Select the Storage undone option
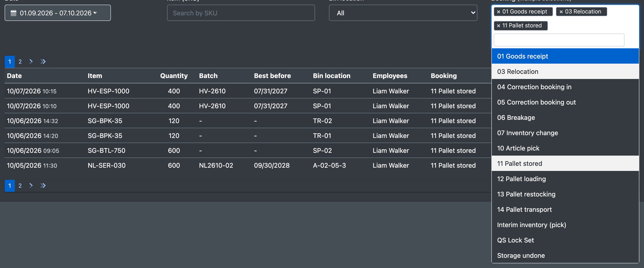The image size is (644, 268). click(565, 255)
